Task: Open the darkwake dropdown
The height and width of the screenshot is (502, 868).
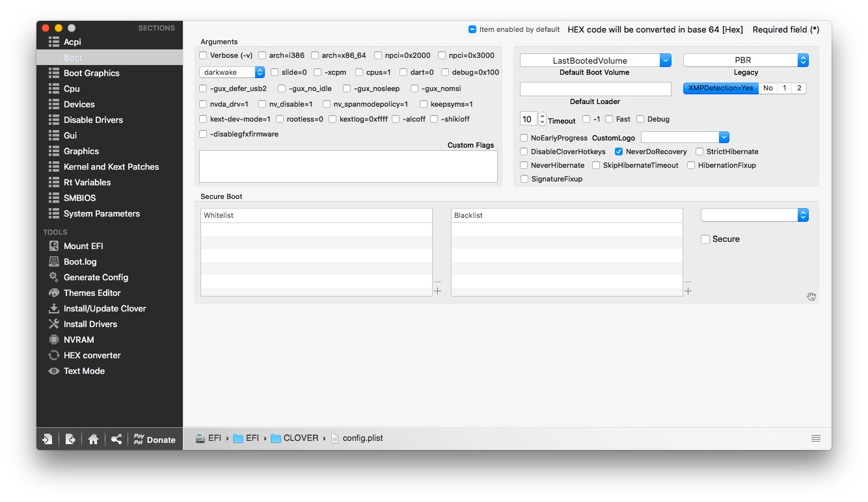Action: [x=232, y=72]
